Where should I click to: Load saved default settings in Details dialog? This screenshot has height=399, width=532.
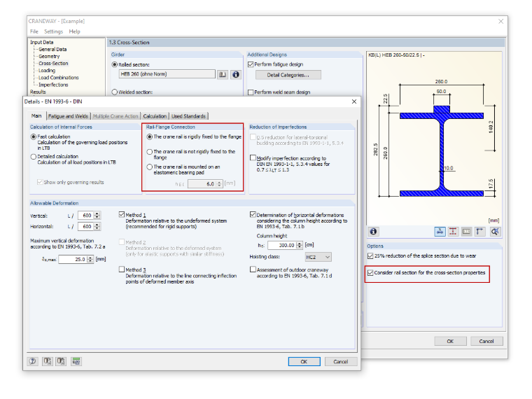click(x=47, y=361)
